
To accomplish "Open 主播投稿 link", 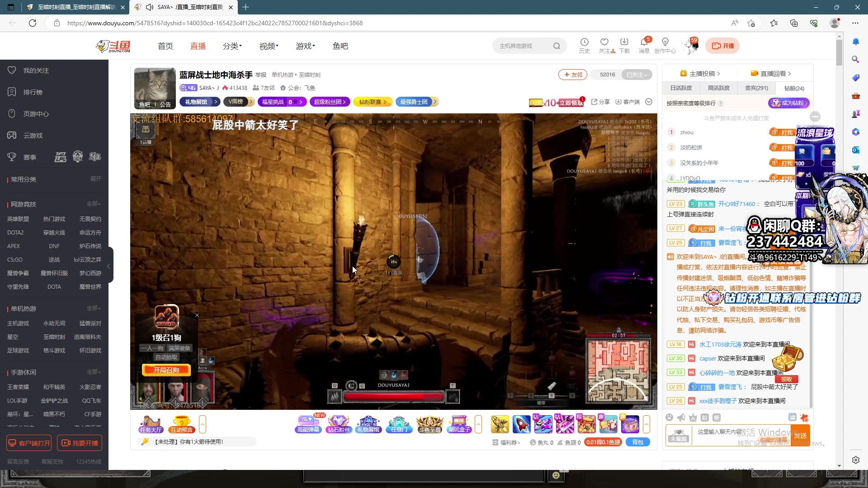I will point(700,74).
